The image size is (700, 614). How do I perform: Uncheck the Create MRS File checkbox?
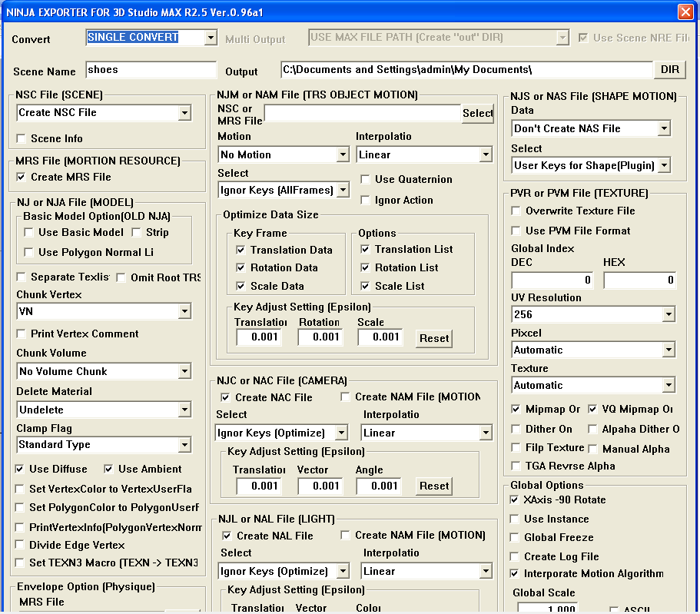point(21,177)
